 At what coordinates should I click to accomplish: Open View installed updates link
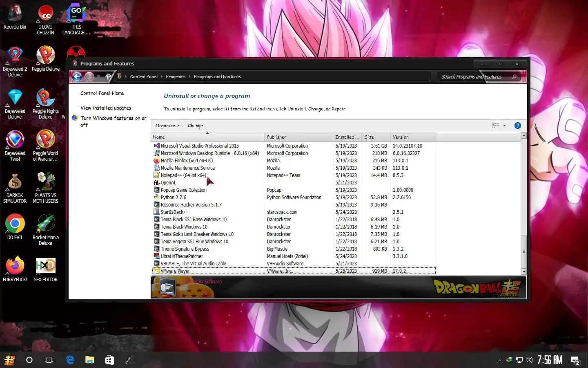pos(106,108)
